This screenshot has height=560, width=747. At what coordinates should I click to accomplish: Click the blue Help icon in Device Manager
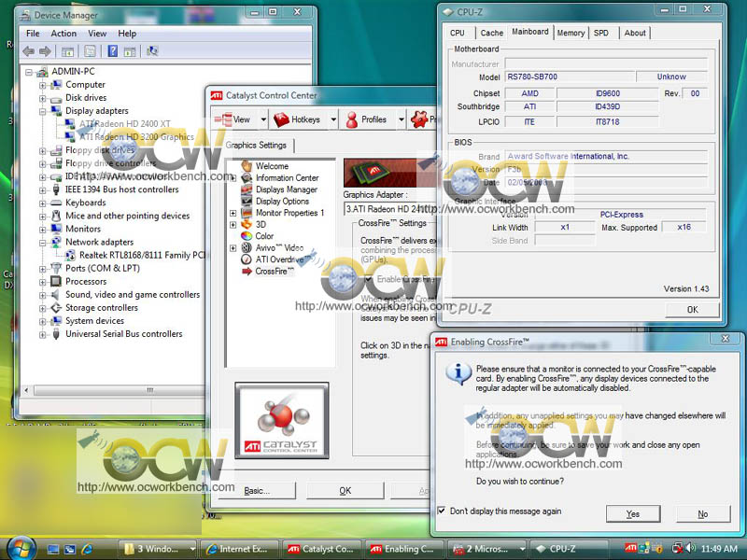coord(112,51)
